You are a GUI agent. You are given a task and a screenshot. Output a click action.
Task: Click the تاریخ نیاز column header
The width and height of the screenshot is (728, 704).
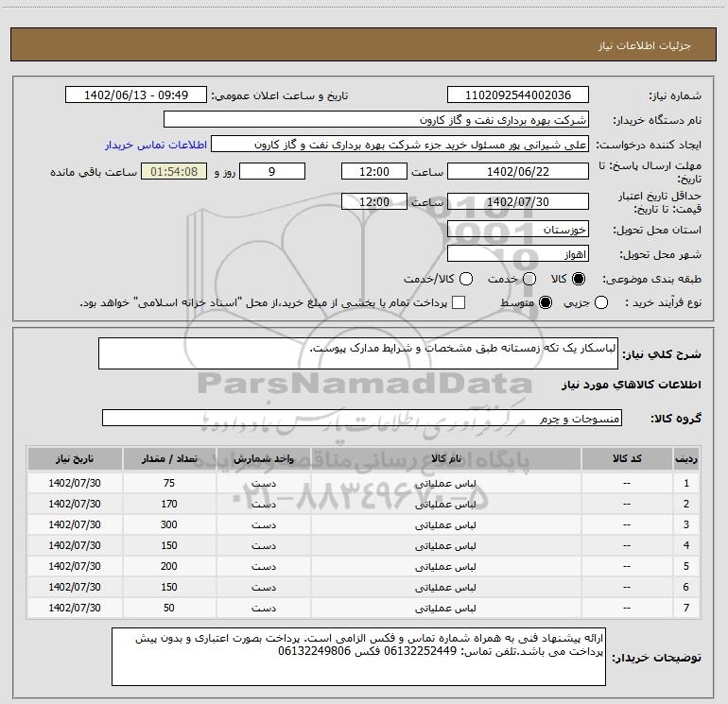[x=75, y=458]
